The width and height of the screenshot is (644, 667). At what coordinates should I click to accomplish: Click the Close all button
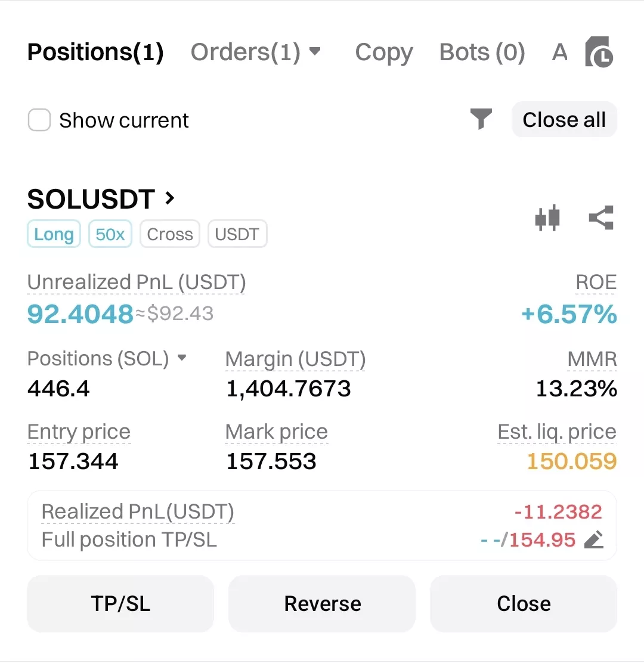point(564,120)
